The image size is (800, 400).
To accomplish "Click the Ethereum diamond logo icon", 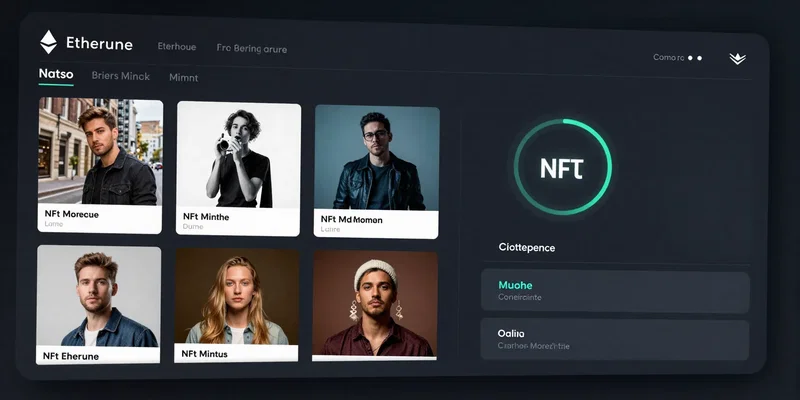I will (x=48, y=42).
